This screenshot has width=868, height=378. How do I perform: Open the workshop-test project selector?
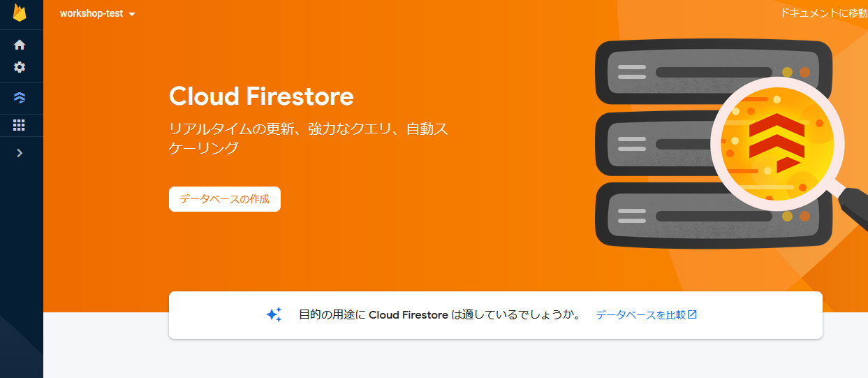click(x=97, y=13)
